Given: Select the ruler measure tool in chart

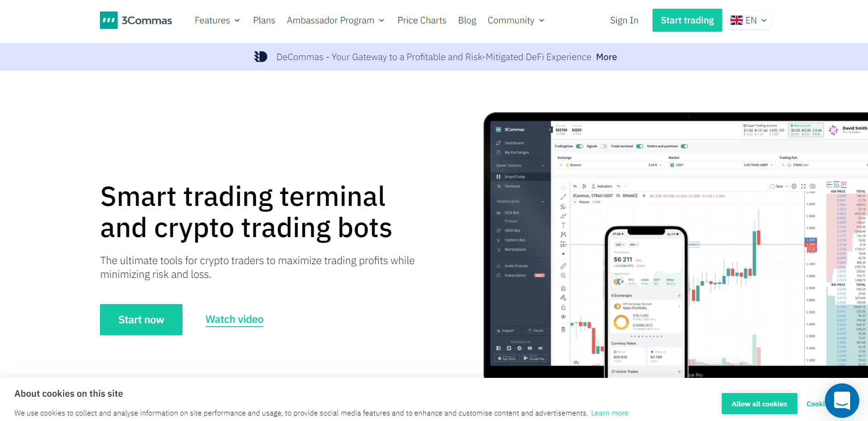Looking at the screenshot, I should (563, 266).
